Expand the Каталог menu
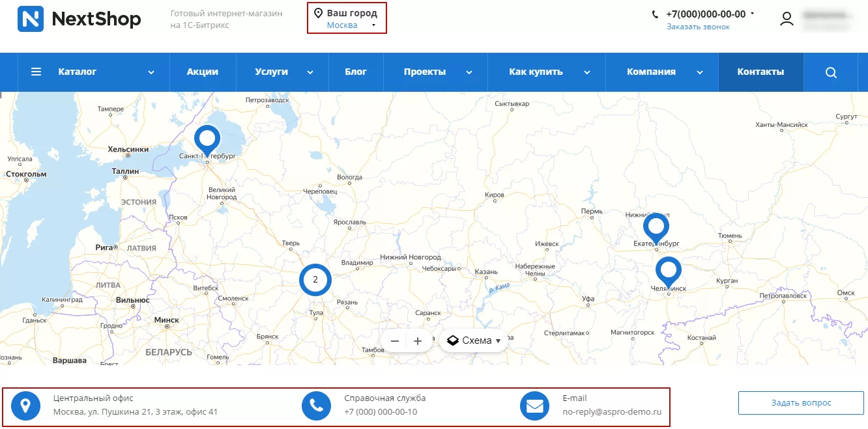Screen dimensions: 868x429 point(94,72)
